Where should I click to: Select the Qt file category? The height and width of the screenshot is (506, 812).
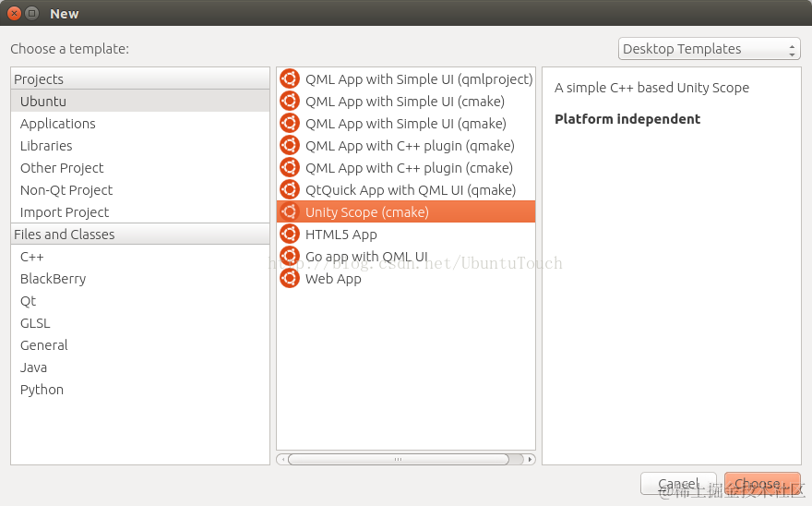click(x=140, y=301)
